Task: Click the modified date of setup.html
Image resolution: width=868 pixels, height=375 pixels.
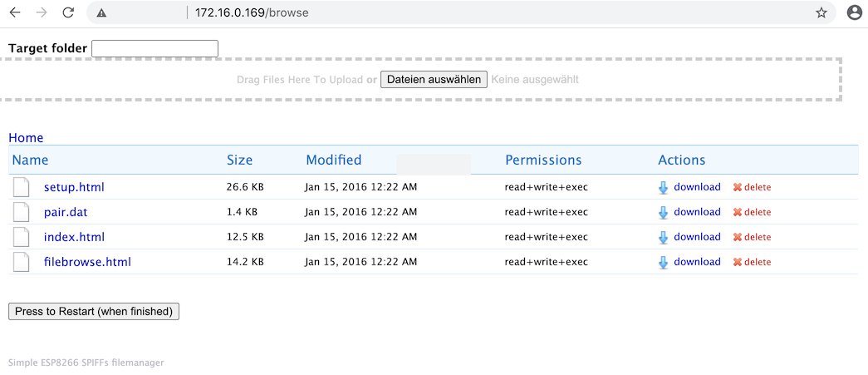Action: coord(361,187)
